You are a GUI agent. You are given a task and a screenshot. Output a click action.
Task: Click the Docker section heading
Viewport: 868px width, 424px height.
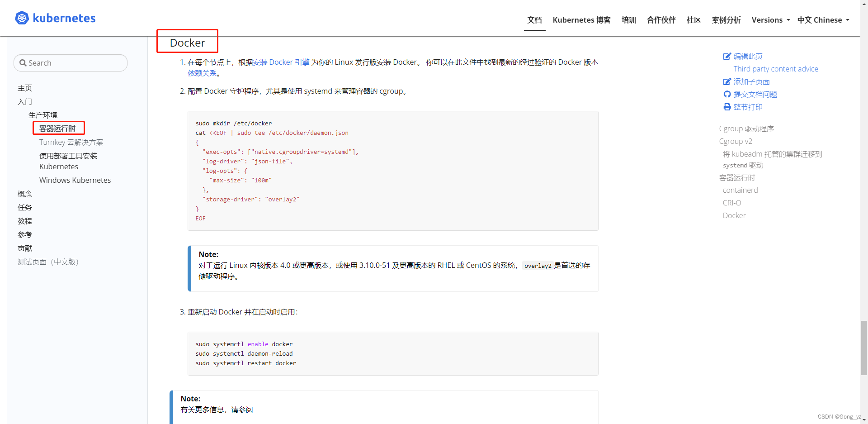tap(188, 43)
